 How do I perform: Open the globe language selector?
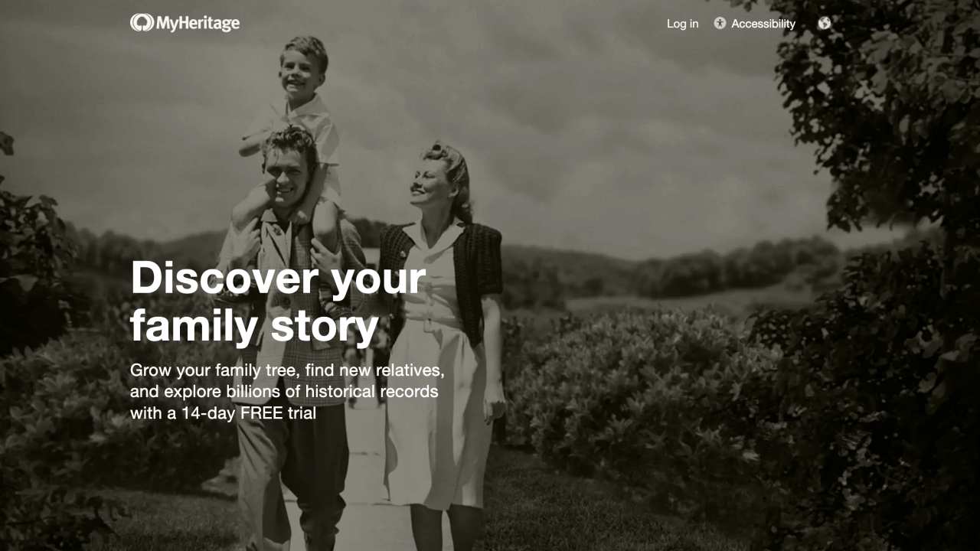coord(824,23)
